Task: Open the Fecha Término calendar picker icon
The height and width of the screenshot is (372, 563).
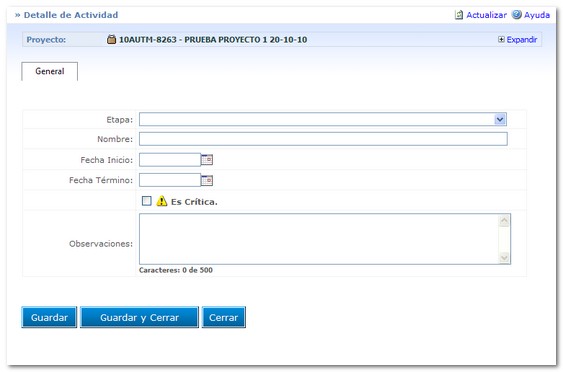Action: 207,180
